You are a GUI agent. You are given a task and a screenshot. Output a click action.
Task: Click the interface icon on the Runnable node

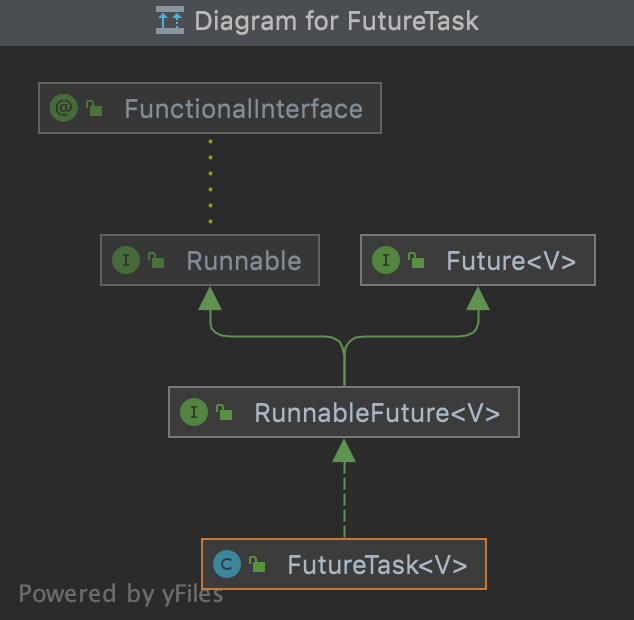pos(126,261)
